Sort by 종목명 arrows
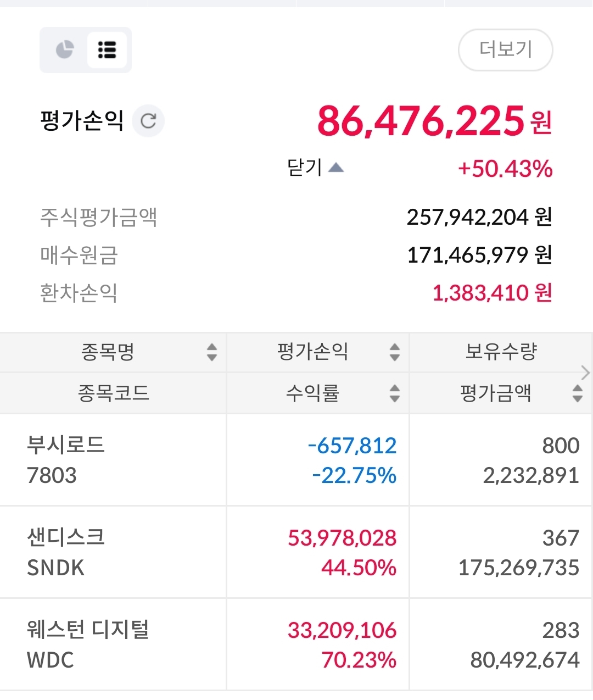This screenshot has height=700, width=593. (212, 352)
